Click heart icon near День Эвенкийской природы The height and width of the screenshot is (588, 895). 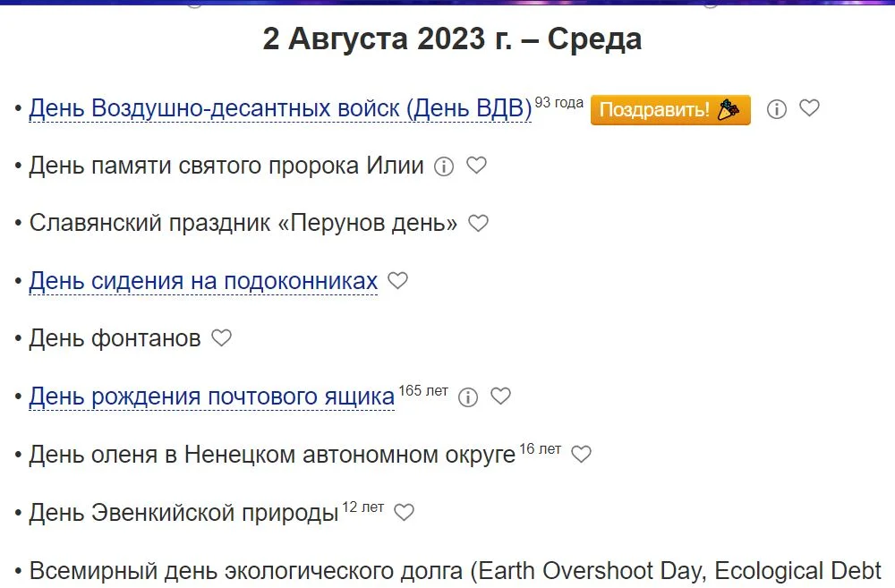click(405, 511)
